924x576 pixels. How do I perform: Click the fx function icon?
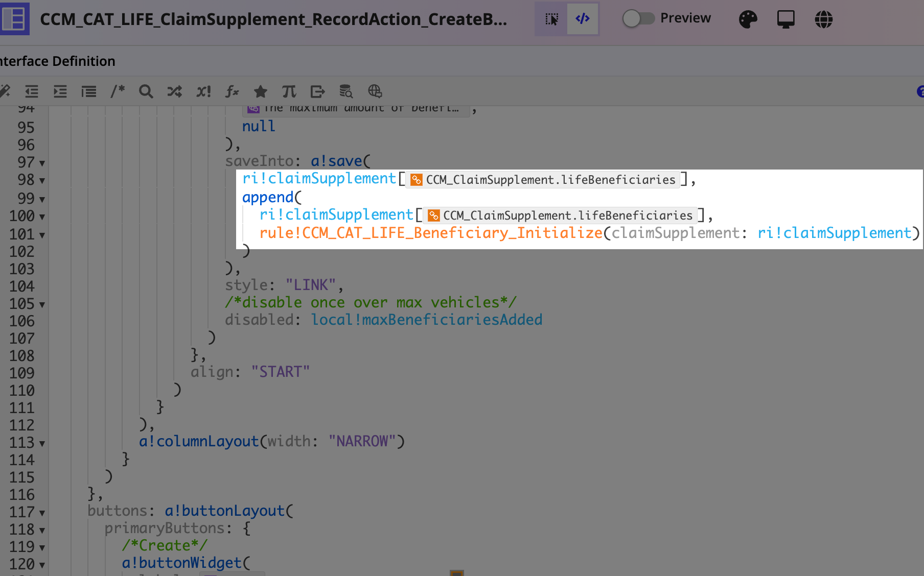[232, 91]
